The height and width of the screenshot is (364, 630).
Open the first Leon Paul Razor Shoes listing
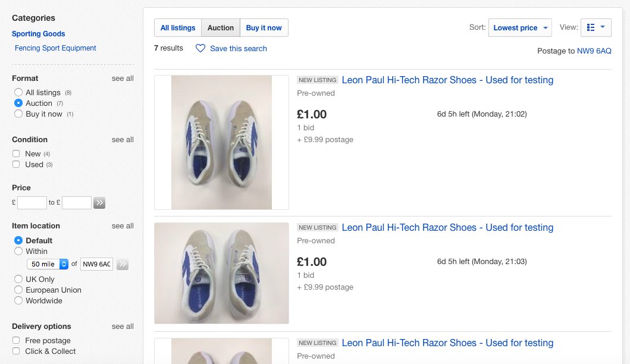coord(447,80)
